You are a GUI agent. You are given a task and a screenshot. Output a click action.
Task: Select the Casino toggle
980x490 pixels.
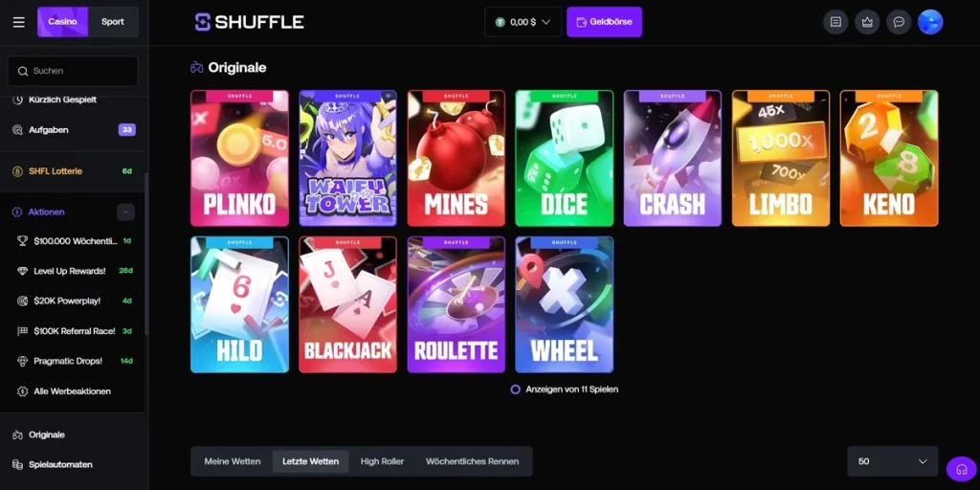(x=62, y=22)
